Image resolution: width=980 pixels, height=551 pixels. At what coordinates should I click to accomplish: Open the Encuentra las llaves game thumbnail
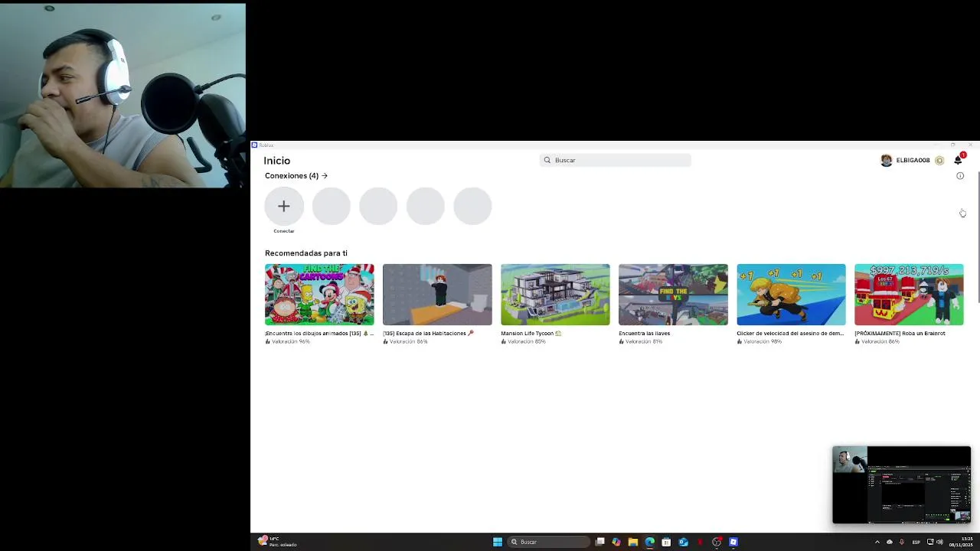(x=673, y=295)
